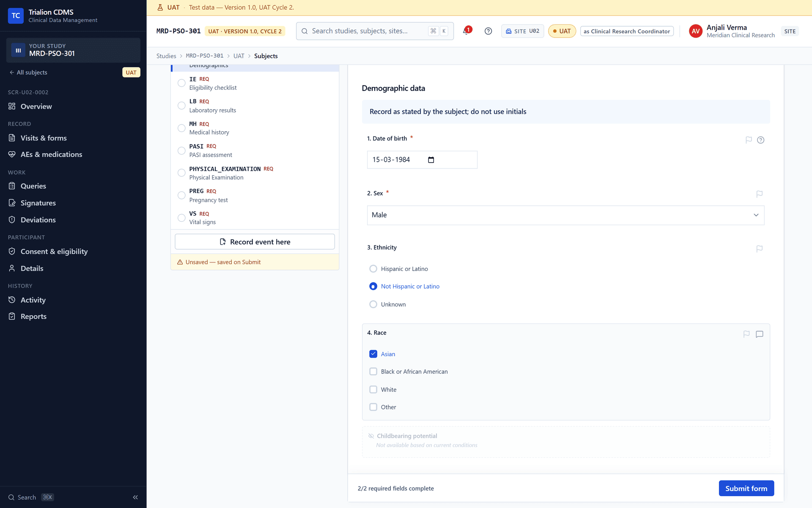Flag the Sex field
Image resolution: width=812 pixels, height=508 pixels.
759,194
